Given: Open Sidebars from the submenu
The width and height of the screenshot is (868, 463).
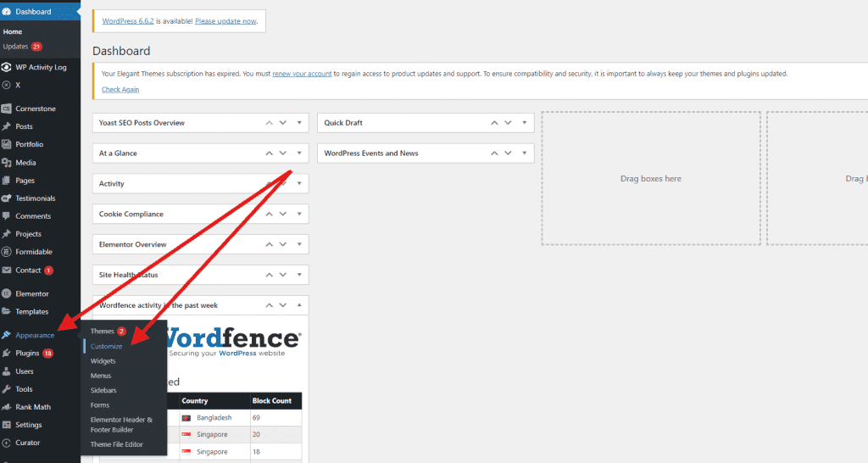Looking at the screenshot, I should (103, 390).
